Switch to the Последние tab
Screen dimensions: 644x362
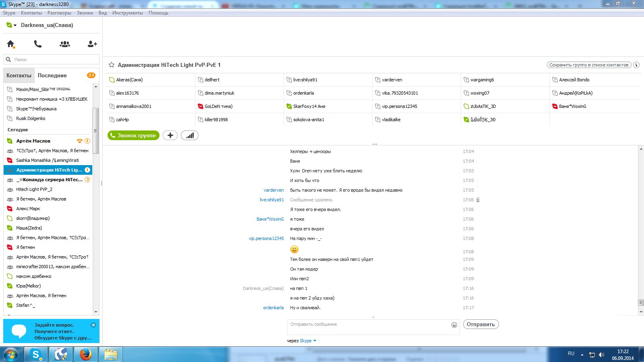tap(52, 75)
